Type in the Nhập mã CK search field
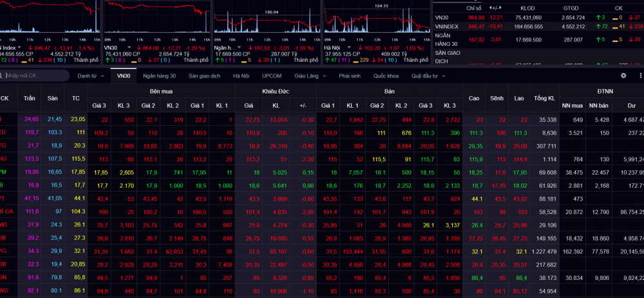This screenshot has width=644, height=298. tap(32, 75)
